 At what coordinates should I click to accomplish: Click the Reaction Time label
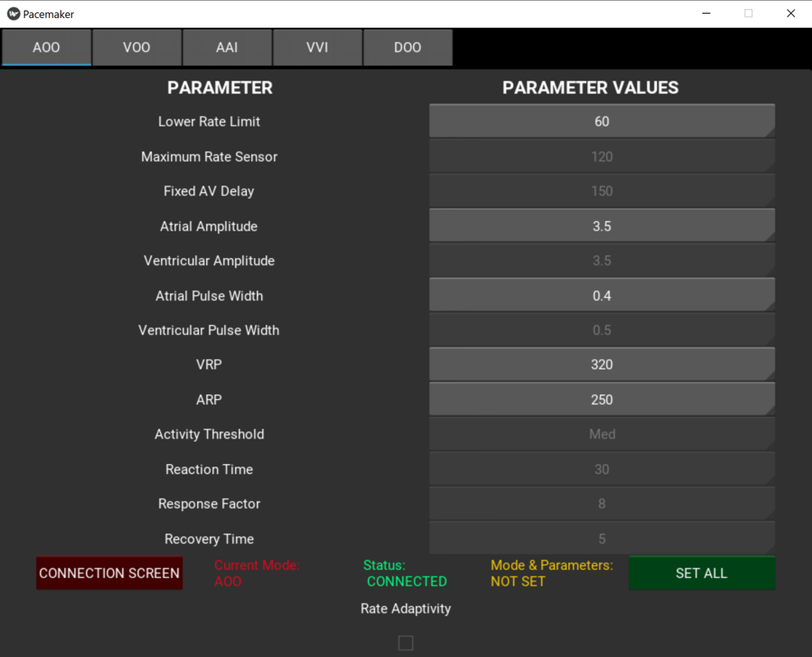[209, 470]
